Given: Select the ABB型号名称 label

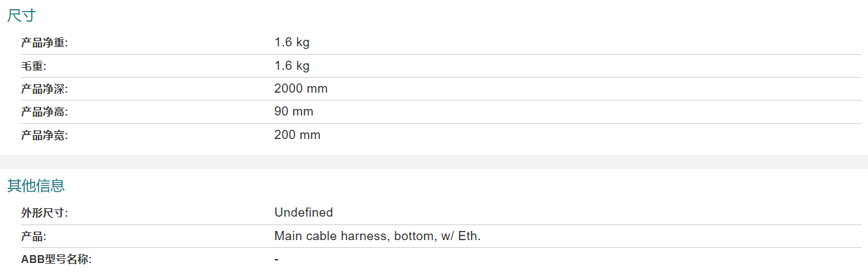Looking at the screenshot, I should pyautogui.click(x=56, y=259).
